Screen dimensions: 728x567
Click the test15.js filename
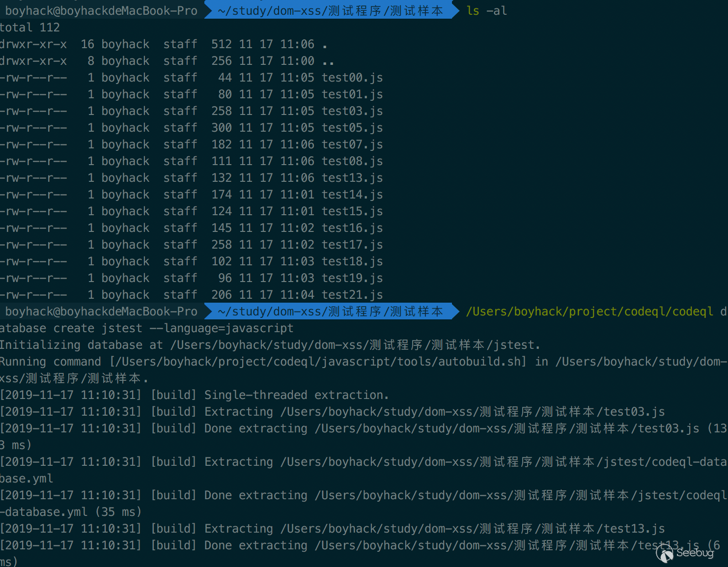tap(352, 211)
